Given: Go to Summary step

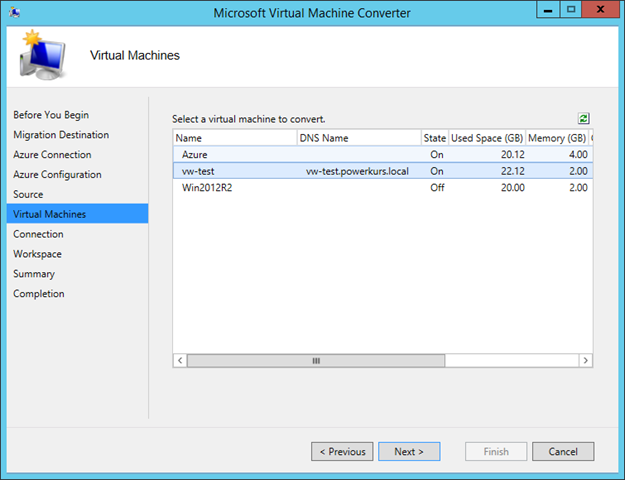Looking at the screenshot, I should pos(34,274).
